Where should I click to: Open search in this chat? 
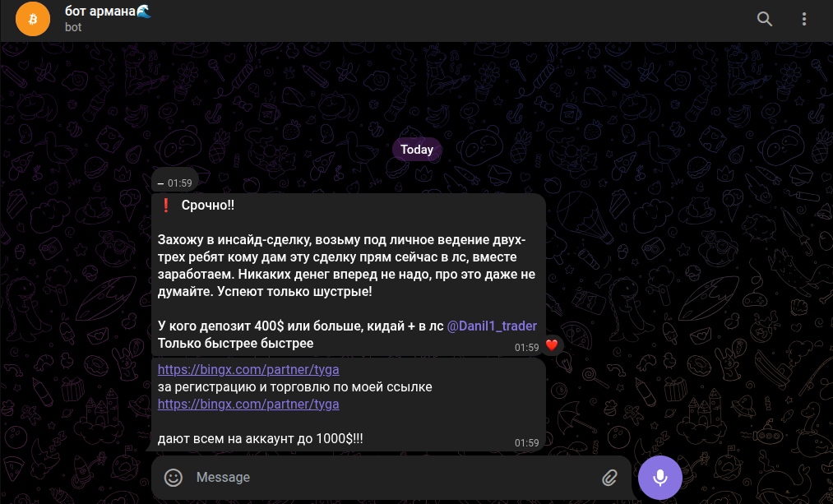click(765, 19)
